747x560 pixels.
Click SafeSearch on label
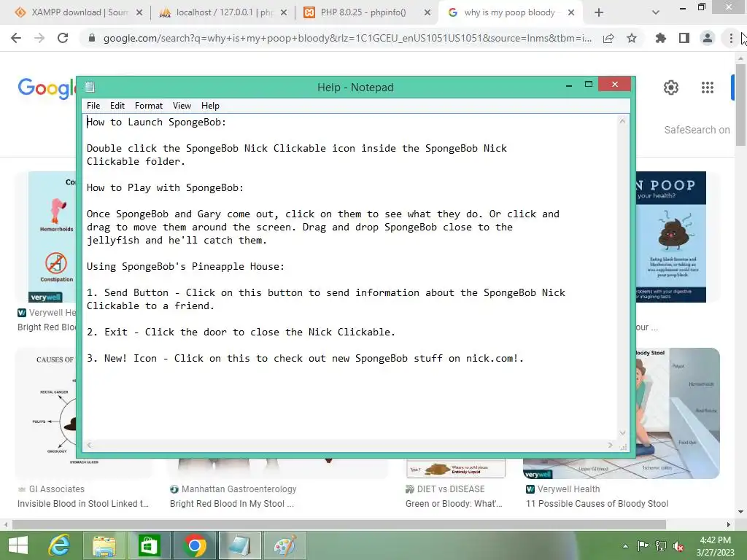point(697,130)
